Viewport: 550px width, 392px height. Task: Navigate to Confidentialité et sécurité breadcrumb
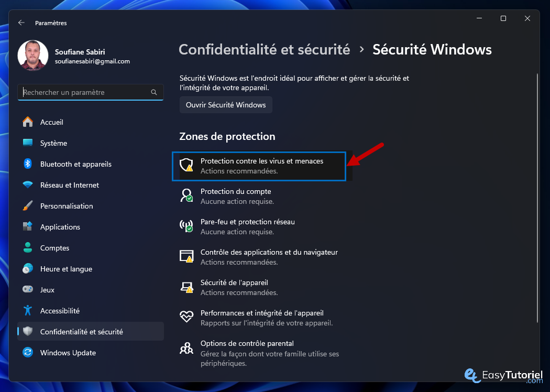pos(264,50)
